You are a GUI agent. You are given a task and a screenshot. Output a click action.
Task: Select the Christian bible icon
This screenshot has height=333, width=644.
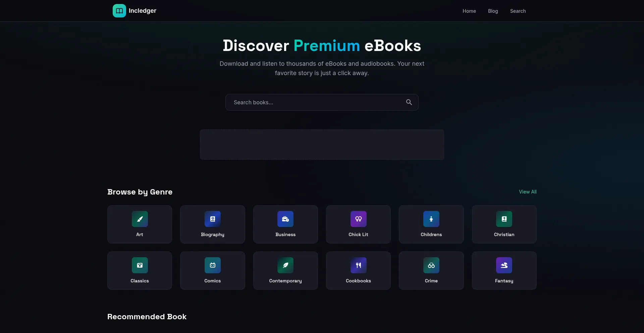tap(504, 219)
